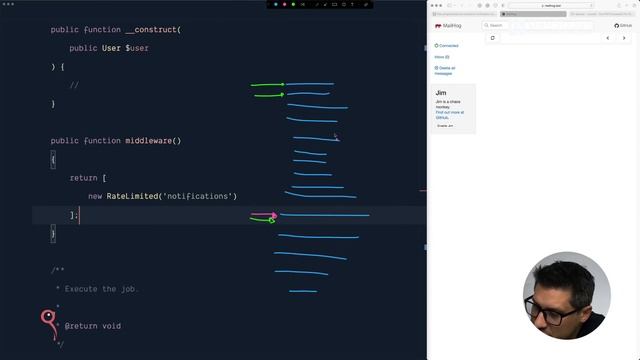Click the 'public User $user' code line
This screenshot has width=640, height=360.
pyautogui.click(x=109, y=48)
